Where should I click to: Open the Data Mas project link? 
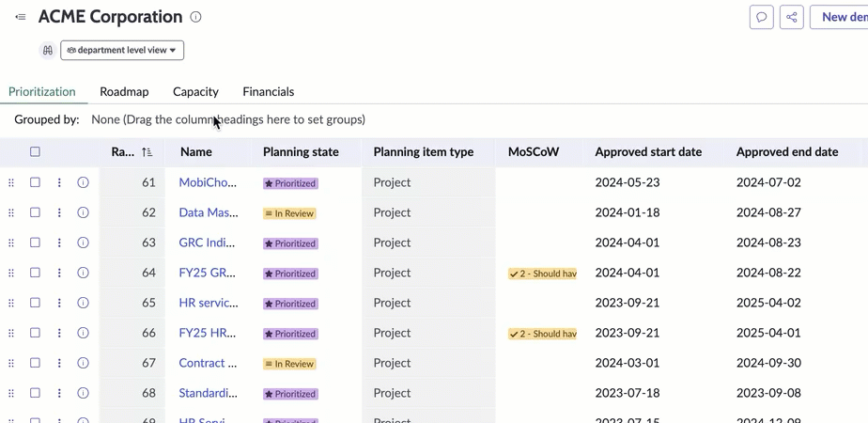click(x=209, y=212)
